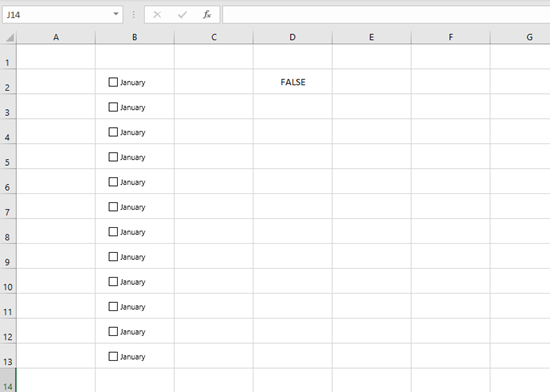The width and height of the screenshot is (550, 392).
Task: Check the January checkbox in row 2
Action: pyautogui.click(x=113, y=82)
